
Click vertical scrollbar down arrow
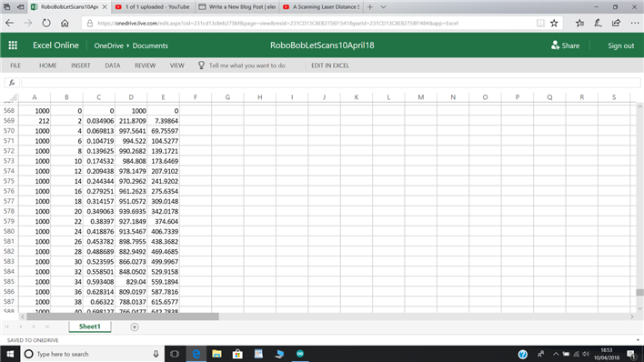(x=639, y=308)
